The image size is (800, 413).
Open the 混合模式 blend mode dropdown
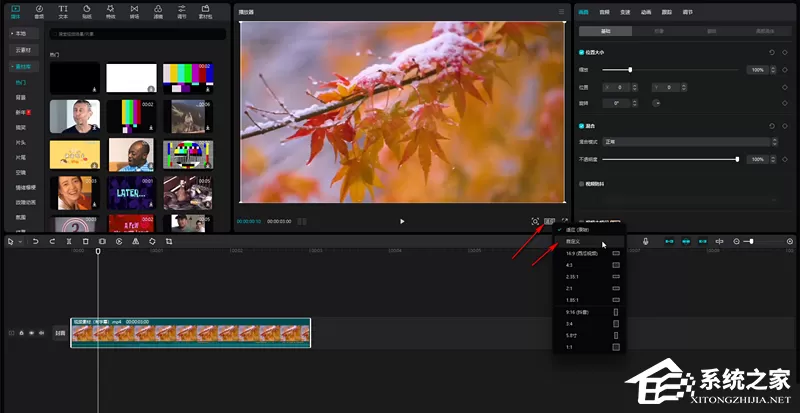pos(690,141)
